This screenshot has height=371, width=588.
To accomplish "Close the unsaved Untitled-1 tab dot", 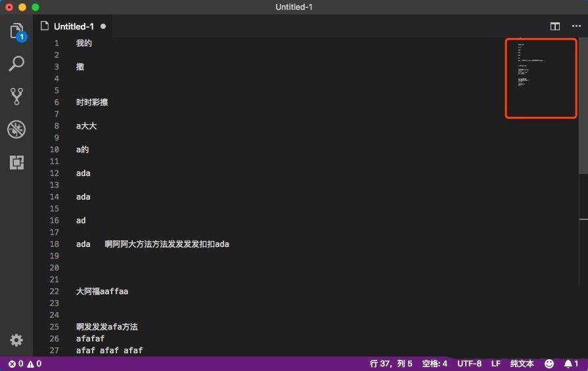I will point(103,26).
